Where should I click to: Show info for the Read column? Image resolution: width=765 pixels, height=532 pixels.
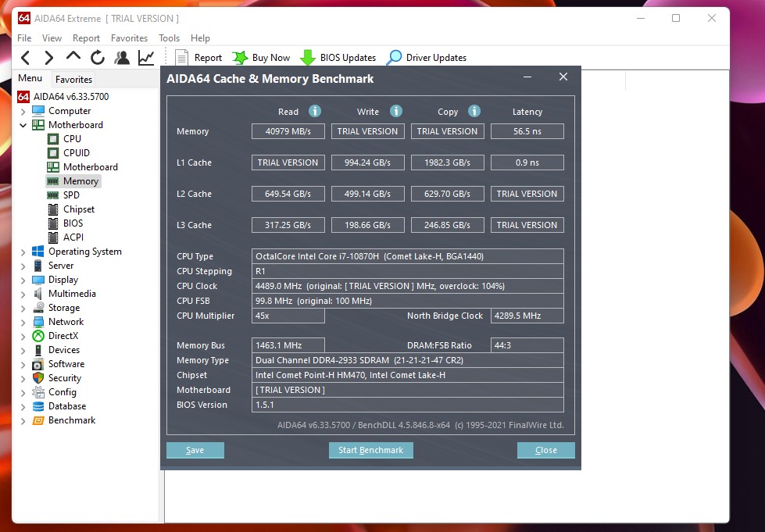315,111
